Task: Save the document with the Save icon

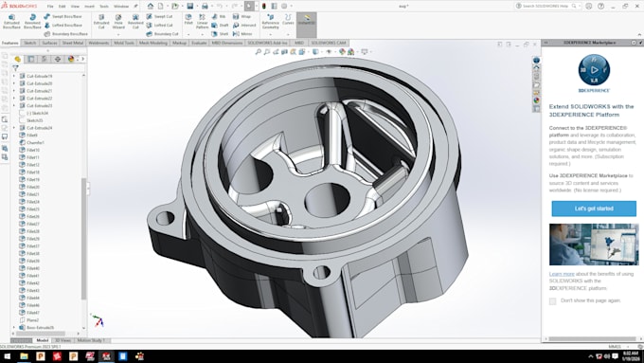Action: point(190,6)
